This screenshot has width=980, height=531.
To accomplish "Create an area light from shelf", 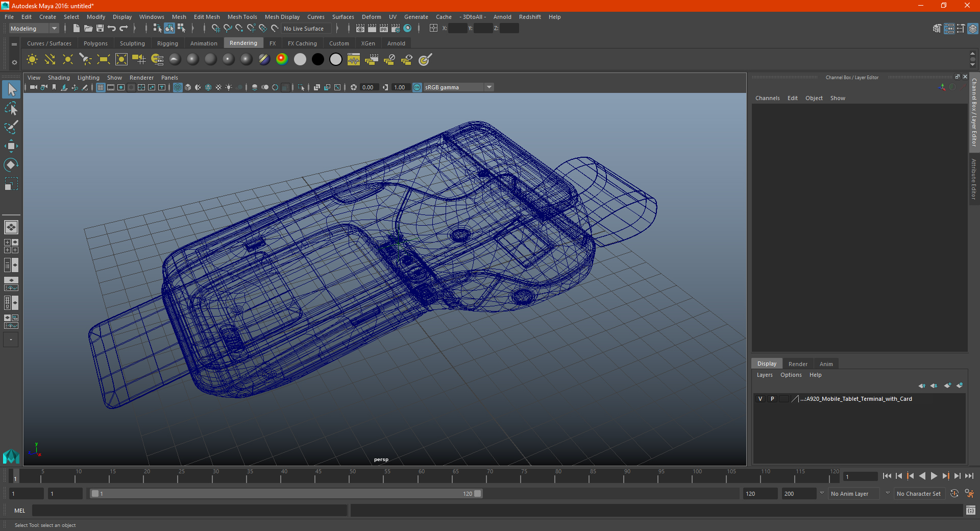I will [103, 60].
